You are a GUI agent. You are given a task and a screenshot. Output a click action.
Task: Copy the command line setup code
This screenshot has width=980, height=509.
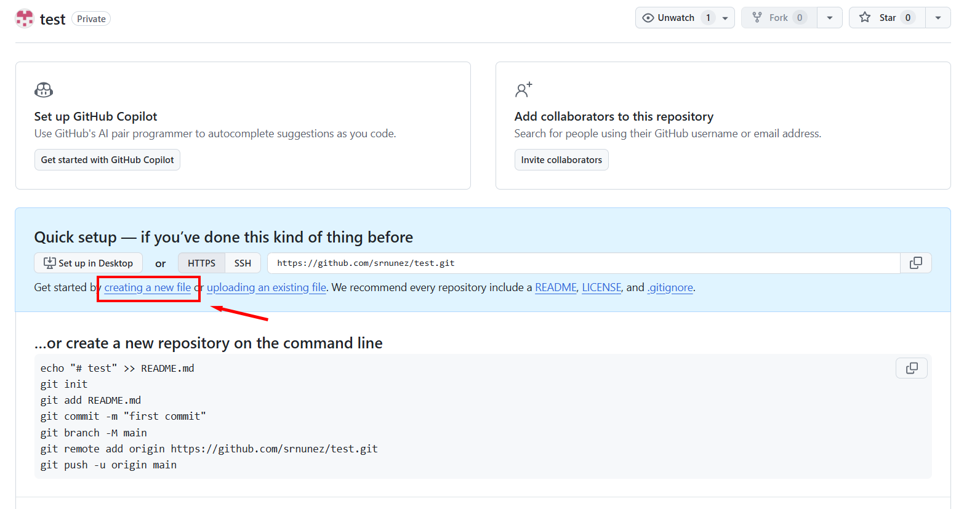[x=912, y=368]
